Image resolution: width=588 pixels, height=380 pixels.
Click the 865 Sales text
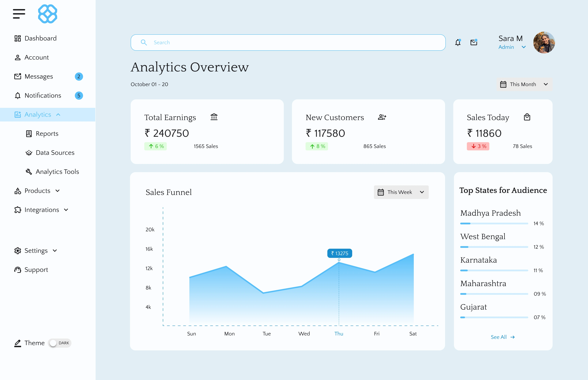[x=374, y=146]
